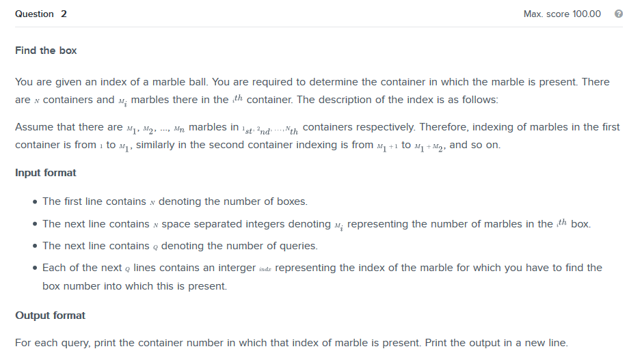Click the M1, M2, ..., Mn math expression
Viewport: 642px width, 364px height.
156,129
